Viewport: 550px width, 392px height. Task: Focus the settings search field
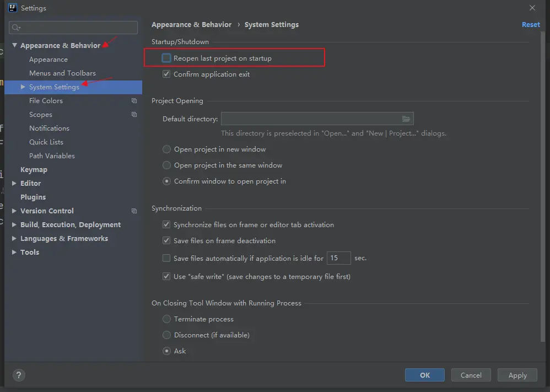pyautogui.click(x=73, y=28)
